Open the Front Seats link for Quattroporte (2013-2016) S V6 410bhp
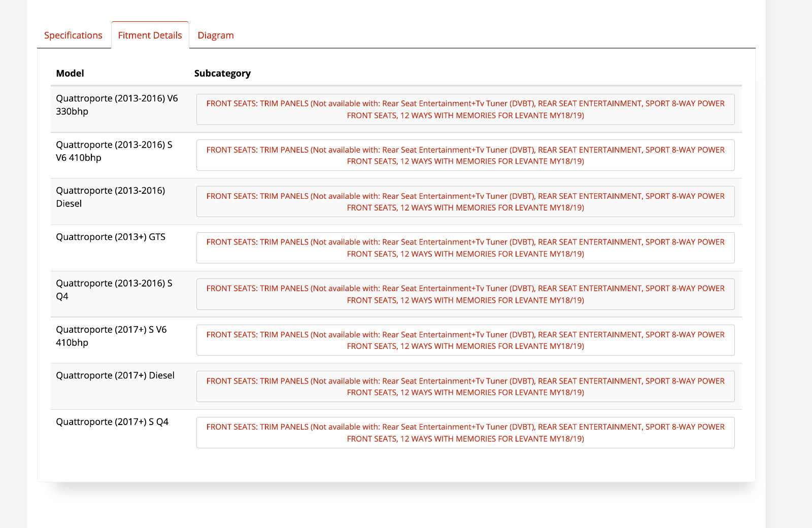This screenshot has width=812, height=528. point(465,156)
